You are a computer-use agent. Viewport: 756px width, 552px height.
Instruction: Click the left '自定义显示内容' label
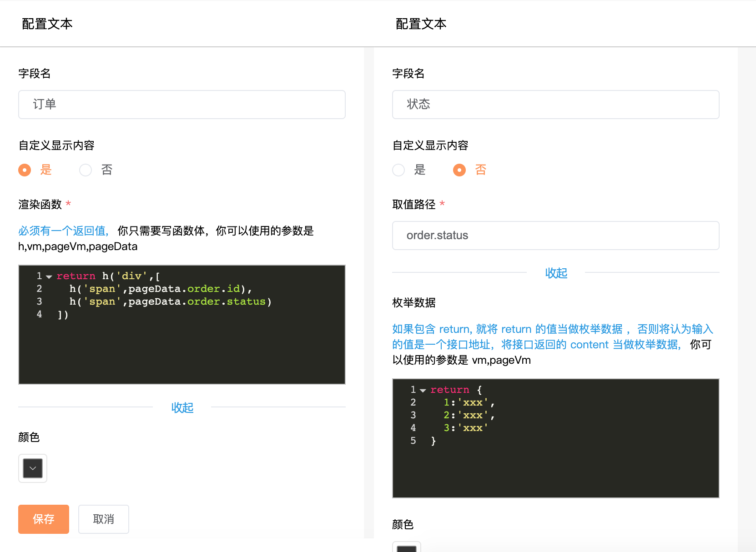pos(56,146)
